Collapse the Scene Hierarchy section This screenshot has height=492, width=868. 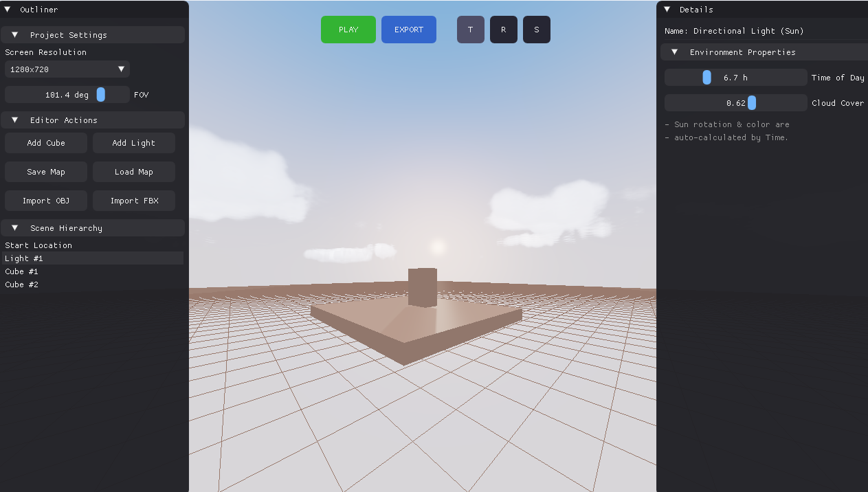tap(15, 228)
